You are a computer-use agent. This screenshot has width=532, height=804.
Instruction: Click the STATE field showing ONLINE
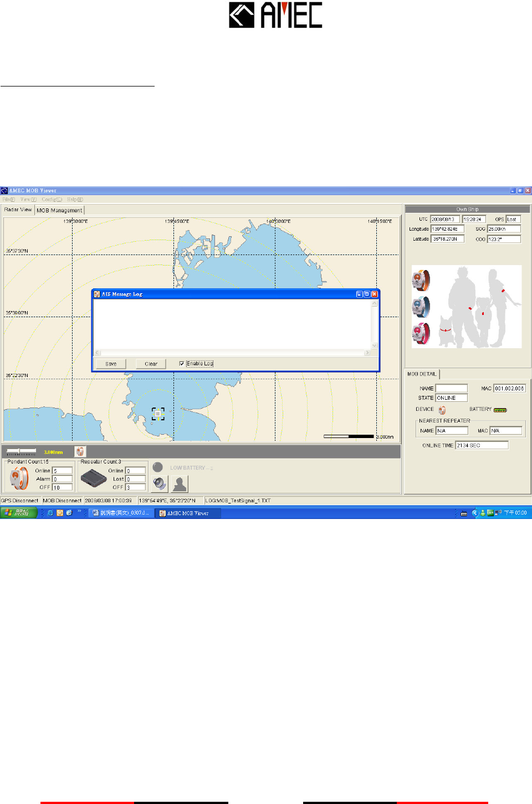click(451, 398)
